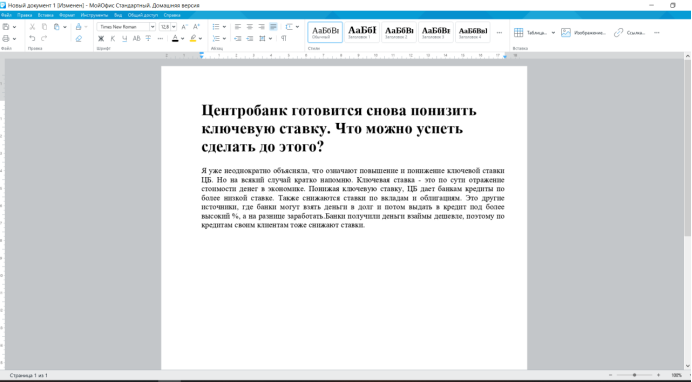Apply the Заголовок 3 style
The width and height of the screenshot is (692, 382).
tap(436, 32)
